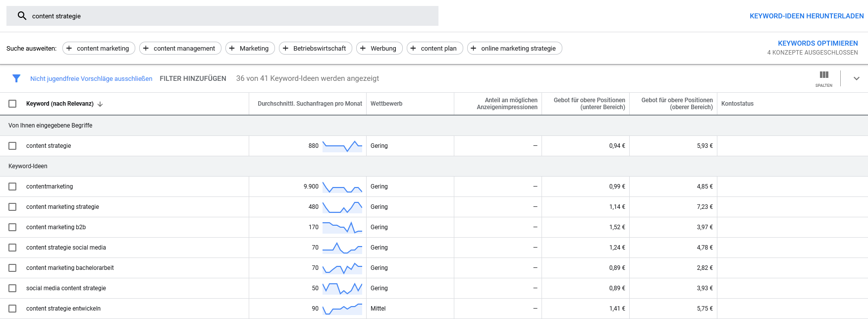This screenshot has width=868, height=319.
Task: Add content plan chip to search
Action: tap(435, 48)
